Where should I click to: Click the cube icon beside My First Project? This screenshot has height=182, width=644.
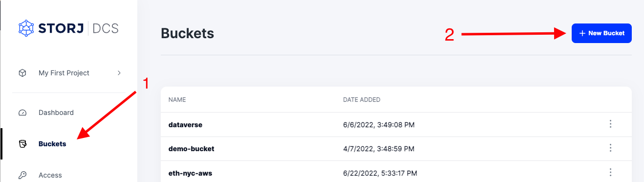22,73
